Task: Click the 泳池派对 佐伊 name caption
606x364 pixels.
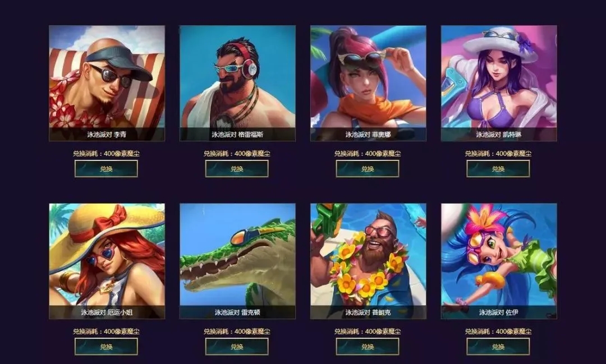Action: tap(499, 312)
